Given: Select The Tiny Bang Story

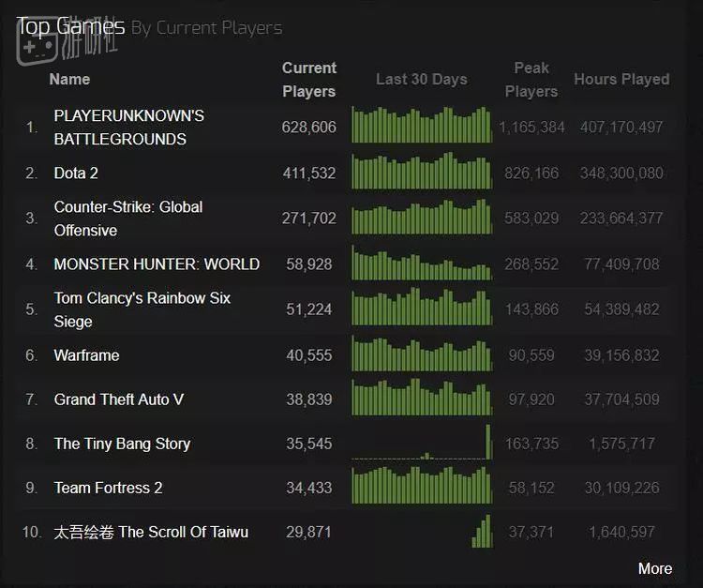Looking at the screenshot, I should [x=122, y=444].
